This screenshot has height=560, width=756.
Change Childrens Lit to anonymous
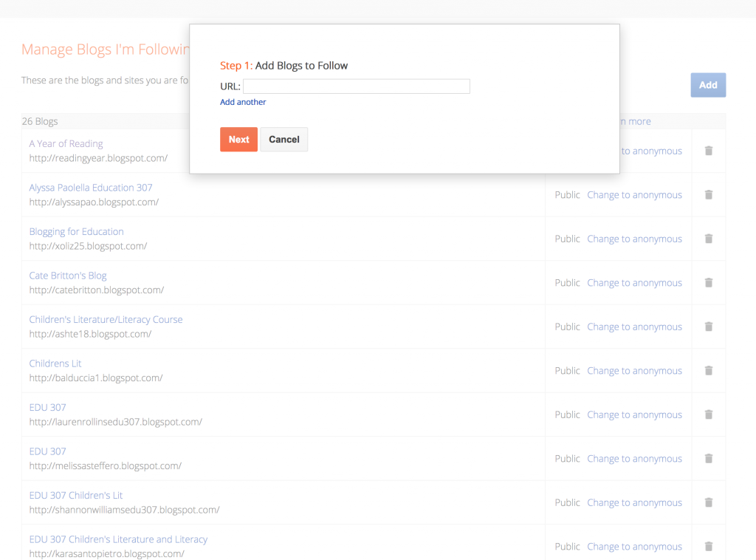pos(634,371)
